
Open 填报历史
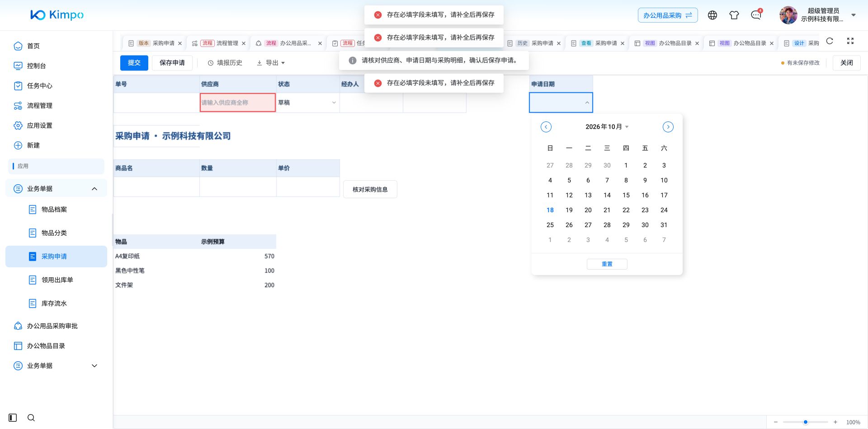tap(225, 63)
